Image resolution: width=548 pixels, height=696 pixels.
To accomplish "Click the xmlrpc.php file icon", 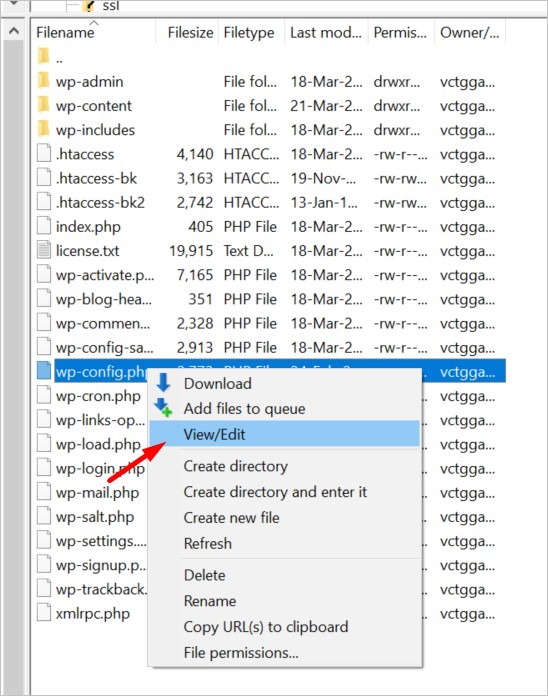I will tap(43, 613).
